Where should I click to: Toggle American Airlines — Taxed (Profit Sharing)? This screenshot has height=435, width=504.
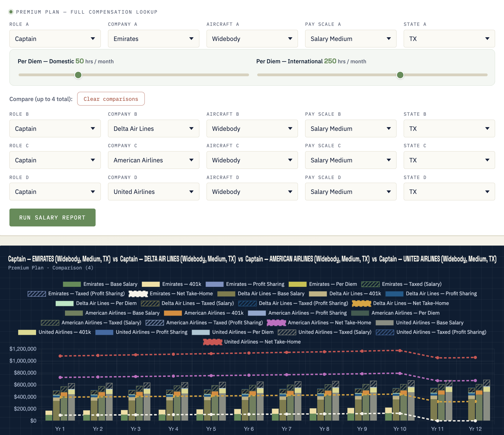click(204, 323)
